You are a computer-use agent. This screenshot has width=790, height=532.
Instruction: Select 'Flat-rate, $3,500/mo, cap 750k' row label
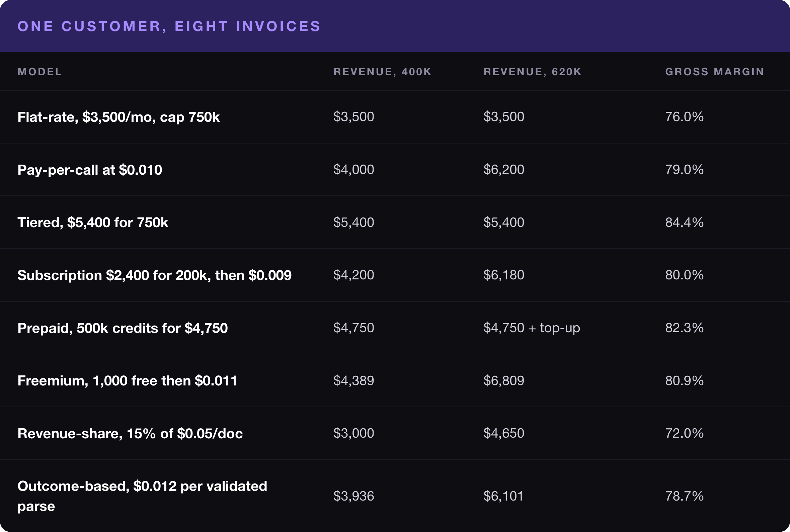pyautogui.click(x=118, y=117)
